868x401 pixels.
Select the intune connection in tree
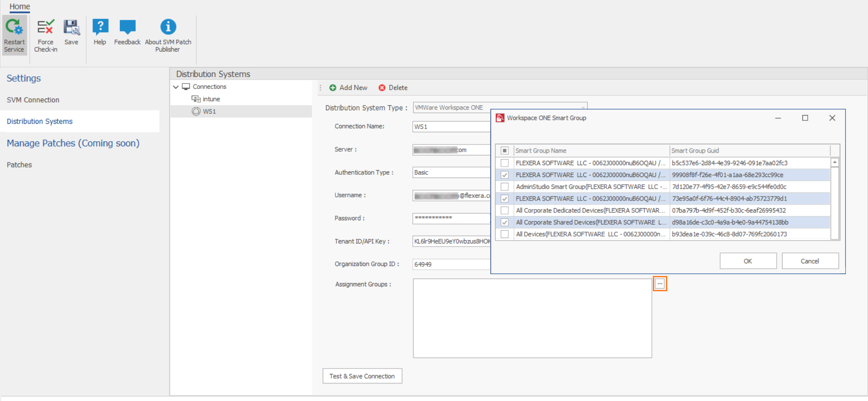(211, 99)
